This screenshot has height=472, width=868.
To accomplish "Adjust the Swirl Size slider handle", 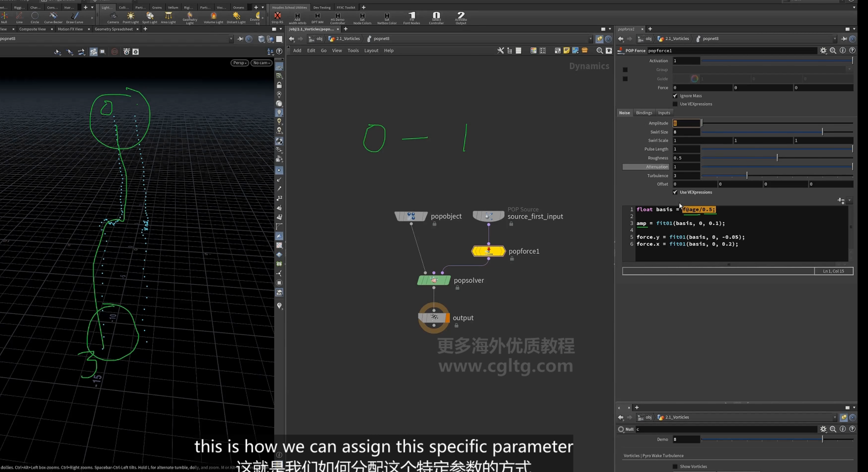I will [822, 132].
